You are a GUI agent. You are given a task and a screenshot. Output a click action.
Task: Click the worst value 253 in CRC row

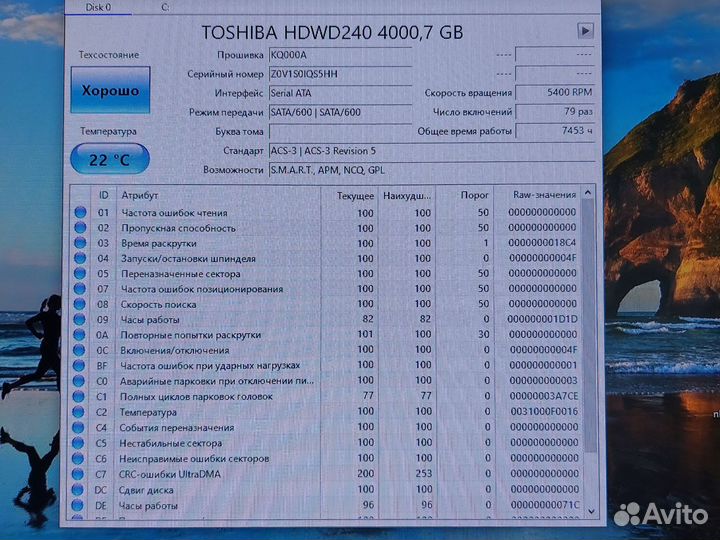click(424, 473)
